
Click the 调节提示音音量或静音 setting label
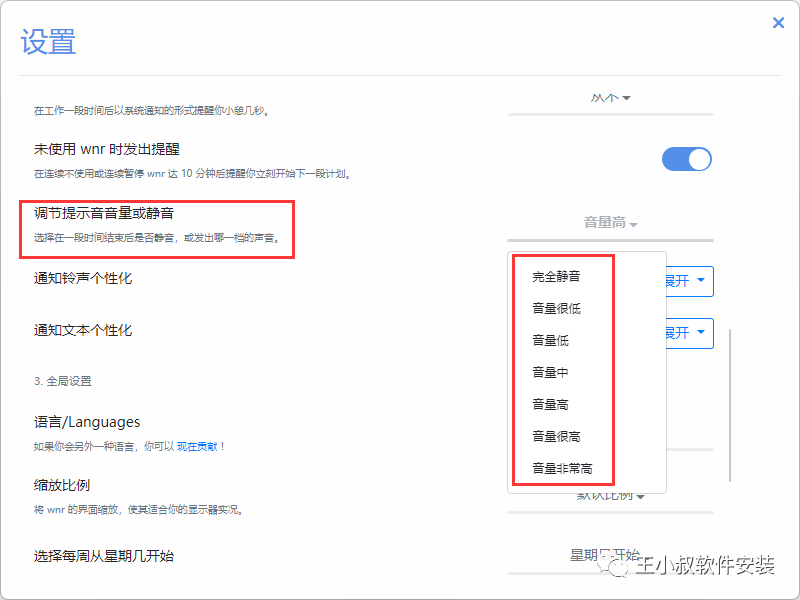tap(105, 213)
